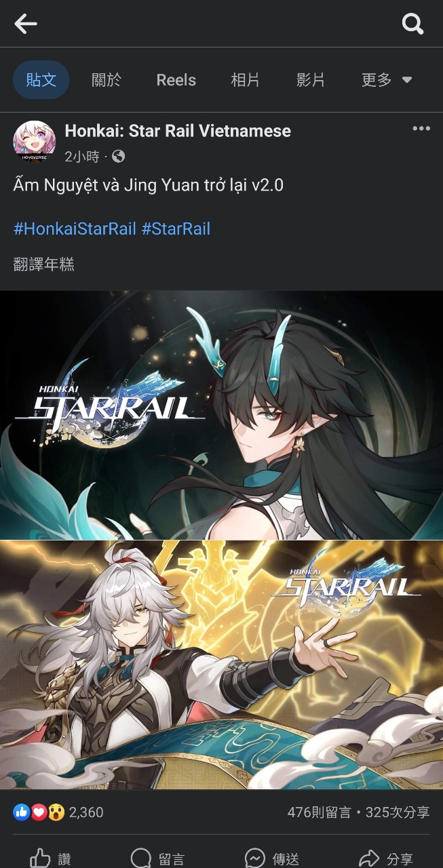Open the #HonkaiStarRail hashtag link
The width and height of the screenshot is (443, 868).
tap(75, 229)
